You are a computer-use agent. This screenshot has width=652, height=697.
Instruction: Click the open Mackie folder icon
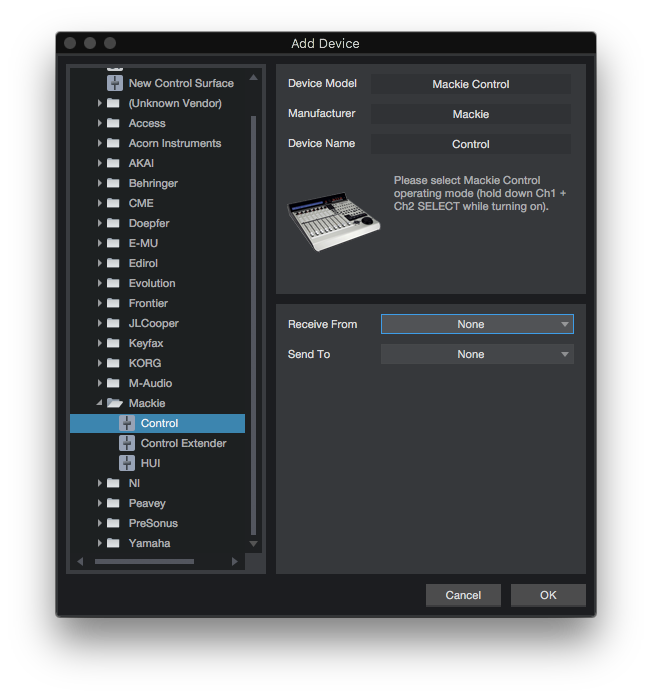pos(114,403)
